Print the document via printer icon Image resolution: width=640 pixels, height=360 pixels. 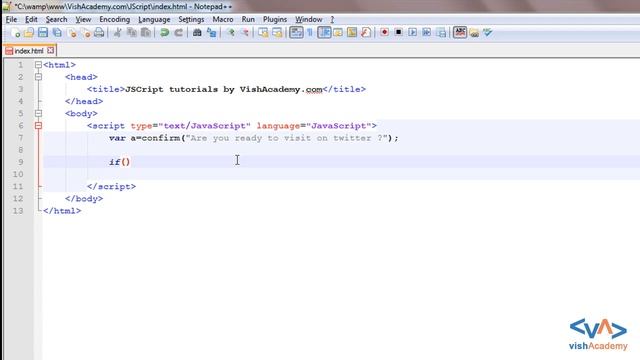[x=99, y=33]
